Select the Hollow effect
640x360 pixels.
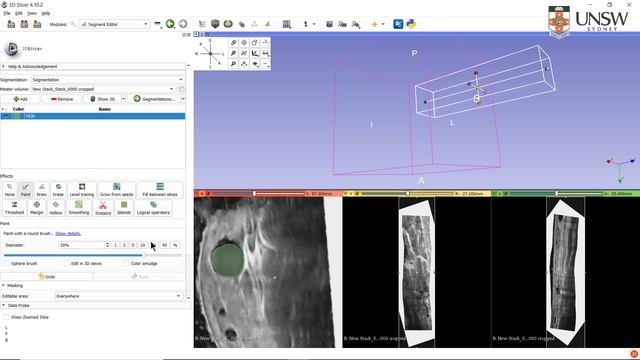pos(56,208)
